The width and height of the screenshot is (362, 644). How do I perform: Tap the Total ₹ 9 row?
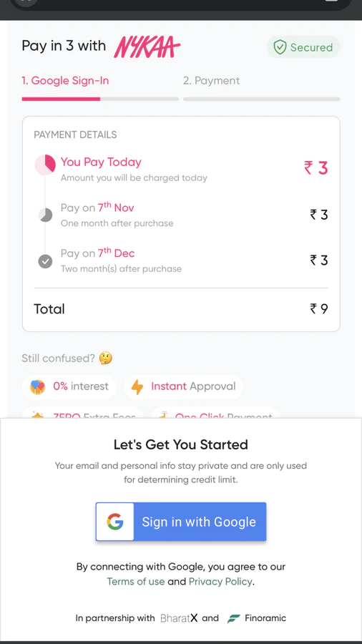(x=181, y=309)
